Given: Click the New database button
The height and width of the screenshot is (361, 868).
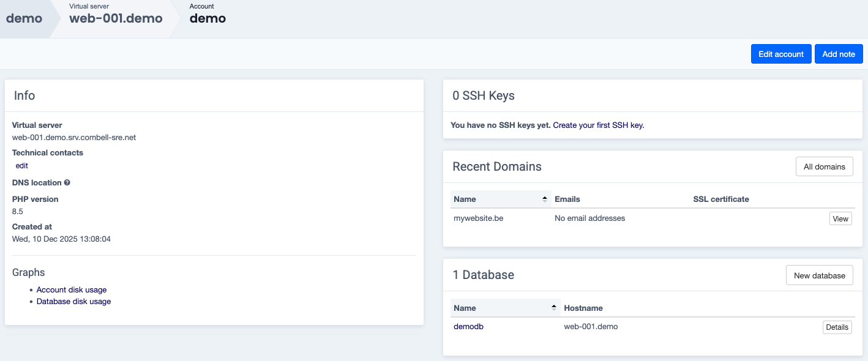Looking at the screenshot, I should [819, 275].
